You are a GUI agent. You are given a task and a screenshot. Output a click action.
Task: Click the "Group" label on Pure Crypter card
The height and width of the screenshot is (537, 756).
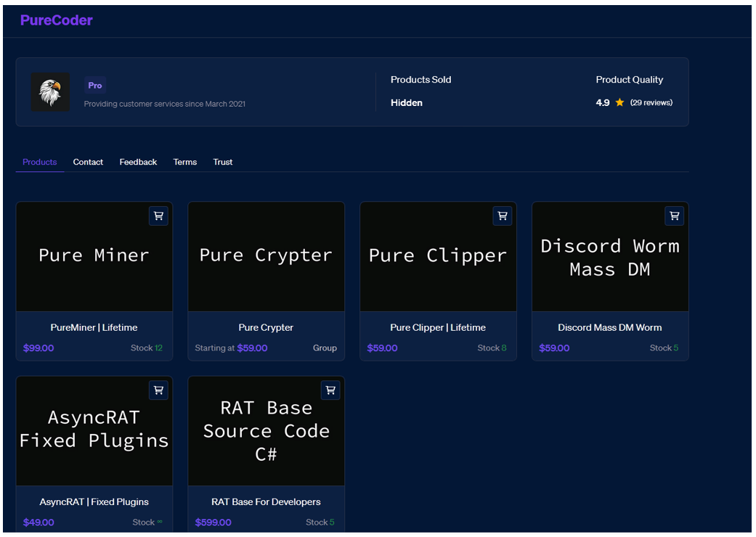point(325,348)
